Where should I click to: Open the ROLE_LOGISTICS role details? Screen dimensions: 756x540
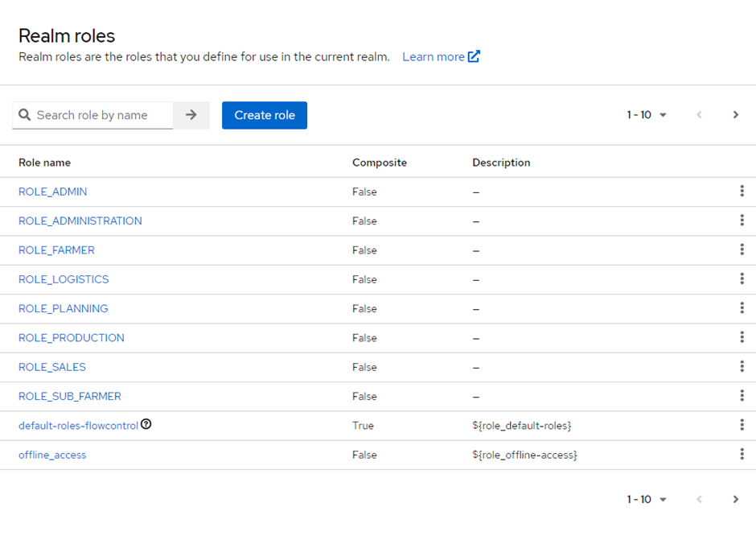(x=64, y=279)
